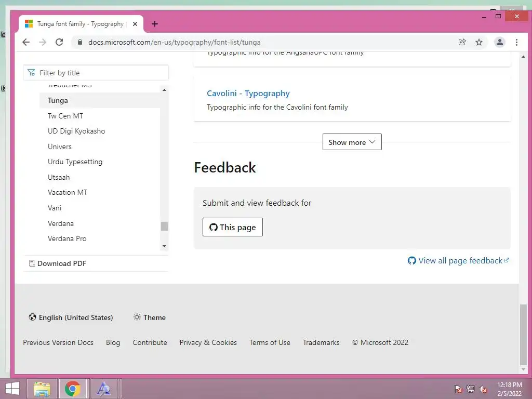Open View all page feedback link

coord(458,261)
